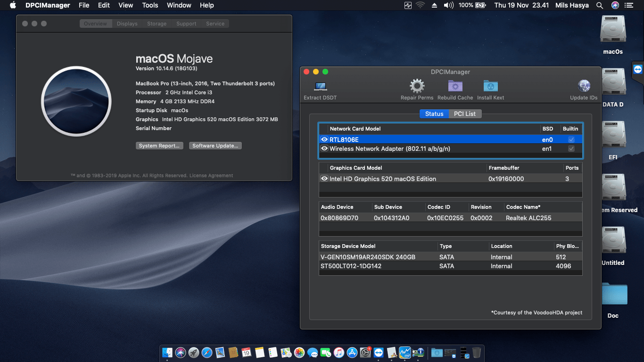Launch System Preferences from the Dock
This screenshot has height=362, width=644.
365,352
